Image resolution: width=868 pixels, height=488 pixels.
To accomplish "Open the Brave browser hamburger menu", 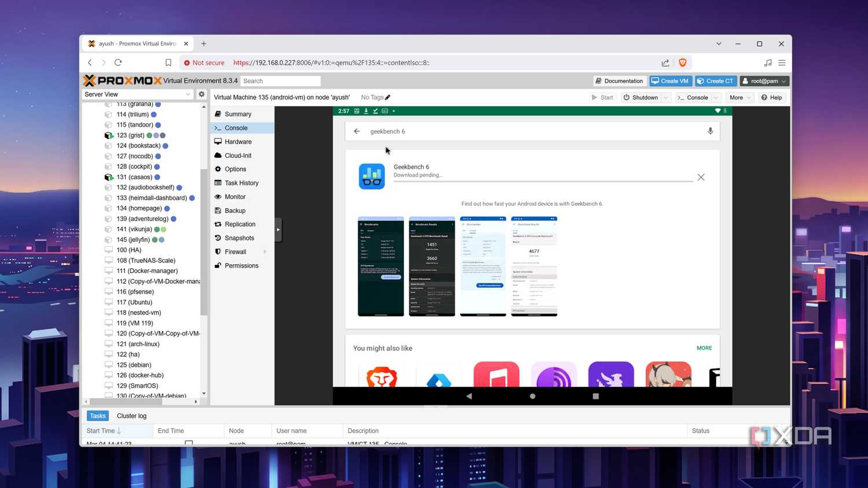I will click(x=782, y=62).
